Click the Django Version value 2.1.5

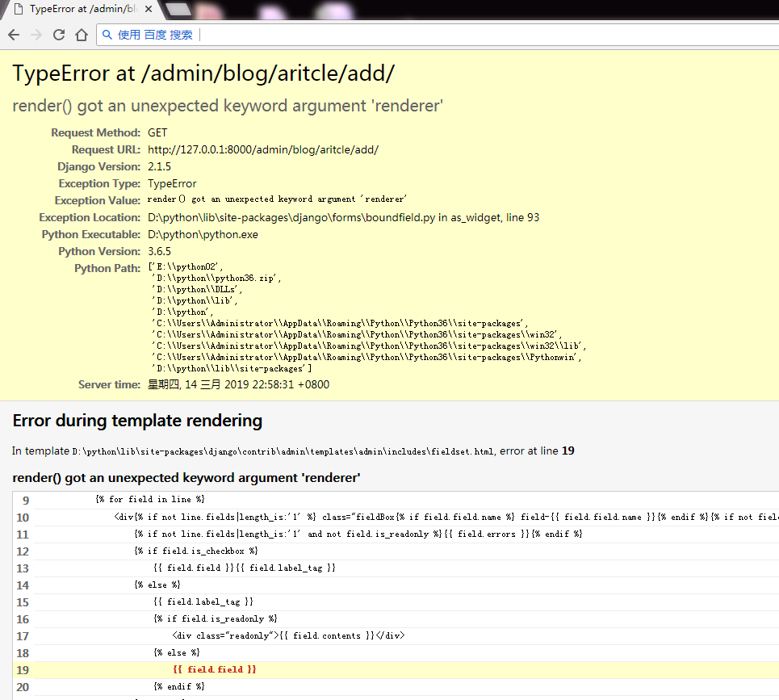[x=157, y=166]
